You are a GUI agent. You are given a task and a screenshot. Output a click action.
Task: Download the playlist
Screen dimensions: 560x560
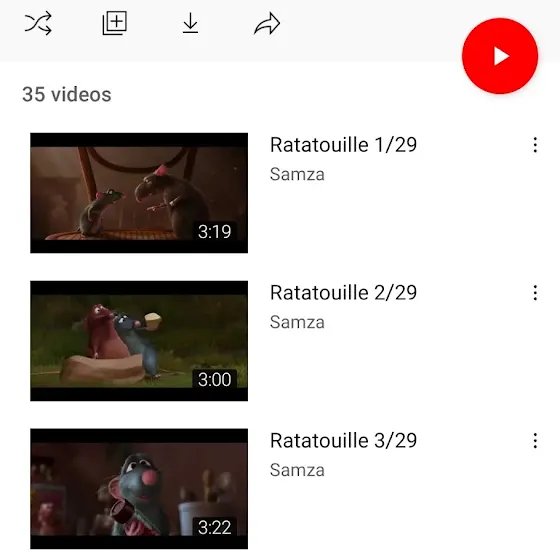tap(190, 24)
